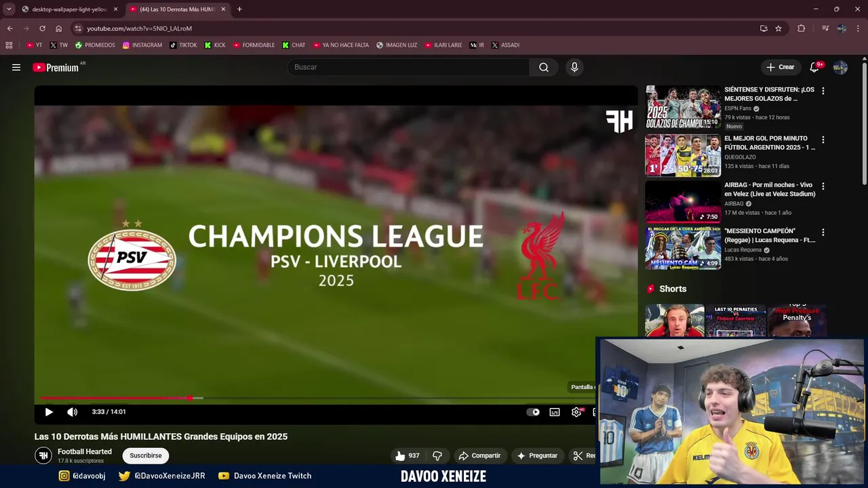
Task: Open the ILARI LARIE bookmark
Action: (x=443, y=45)
